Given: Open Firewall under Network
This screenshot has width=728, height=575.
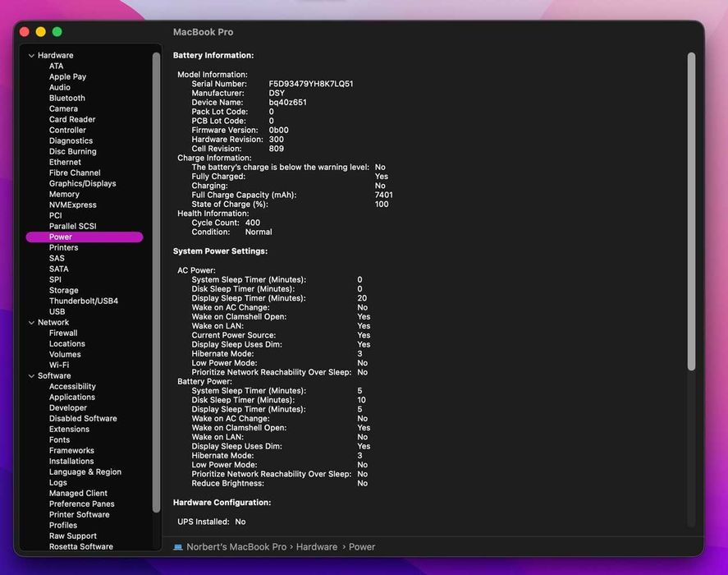Looking at the screenshot, I should pos(63,333).
